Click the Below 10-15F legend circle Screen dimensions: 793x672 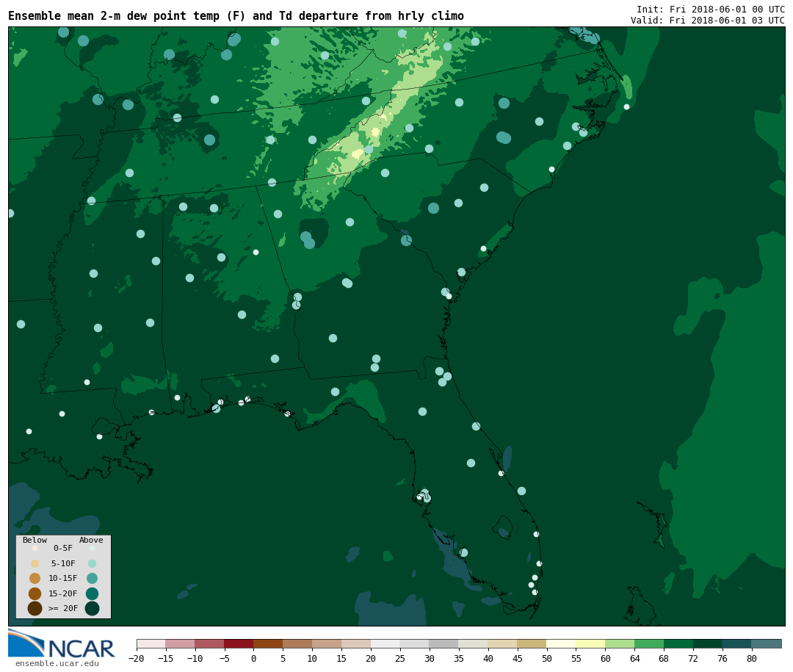pos(35,579)
